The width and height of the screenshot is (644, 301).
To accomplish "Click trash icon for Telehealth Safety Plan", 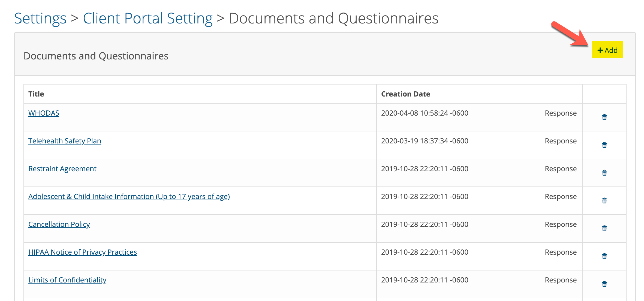I will click(604, 145).
